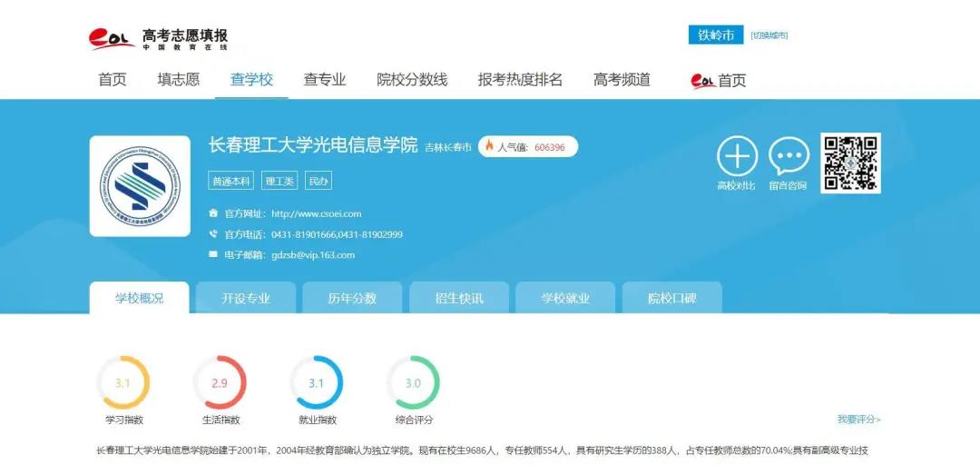Click the EOL 高考志愿填报 logo
Screen dimensions: 980x465
(x=158, y=38)
